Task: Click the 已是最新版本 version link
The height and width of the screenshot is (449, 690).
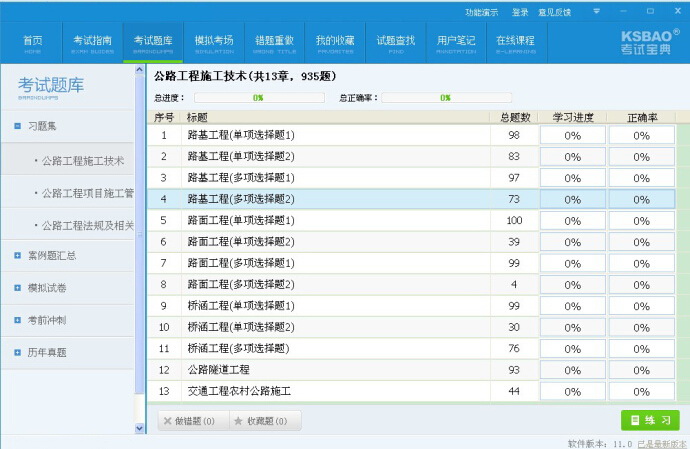Action: pos(661,444)
